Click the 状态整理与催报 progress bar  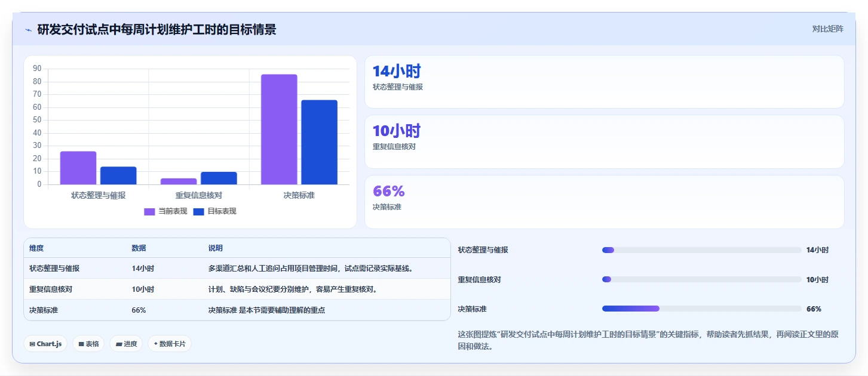(x=701, y=250)
